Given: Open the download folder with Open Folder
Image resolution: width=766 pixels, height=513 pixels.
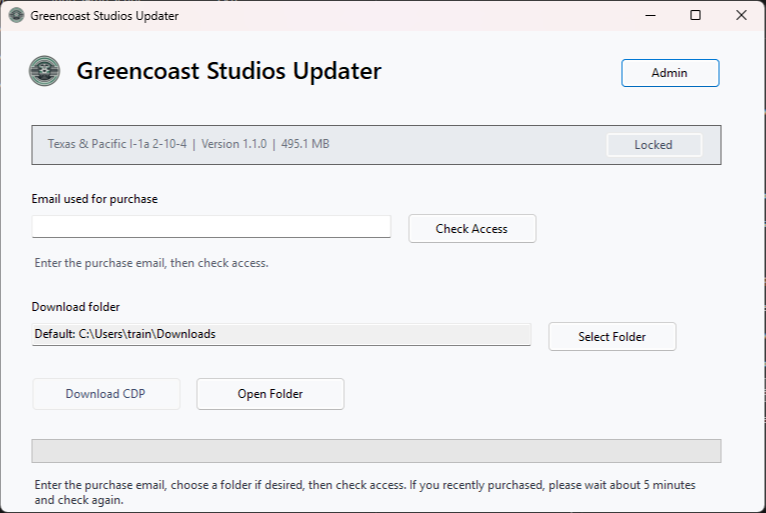Looking at the screenshot, I should pos(270,394).
